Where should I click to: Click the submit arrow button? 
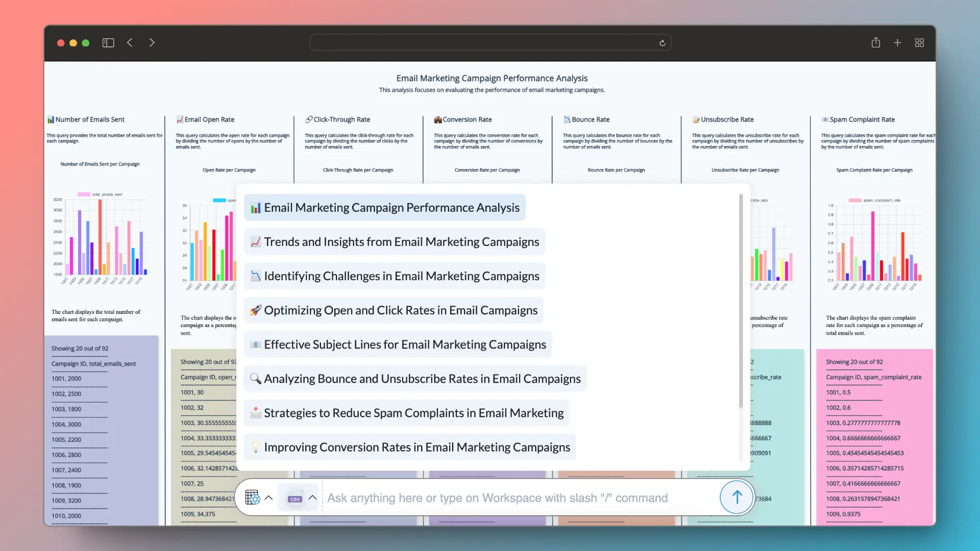point(736,497)
